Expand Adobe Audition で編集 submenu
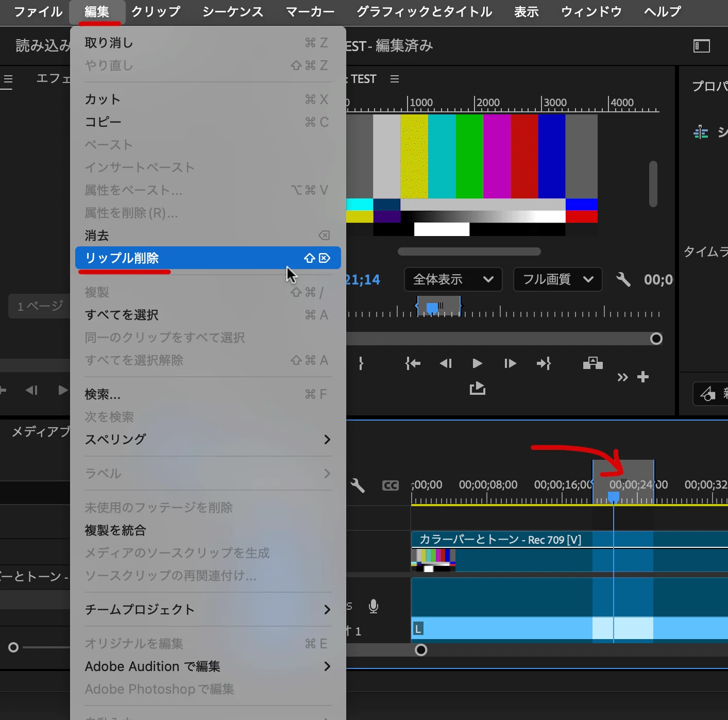728x720 pixels. coord(208,666)
